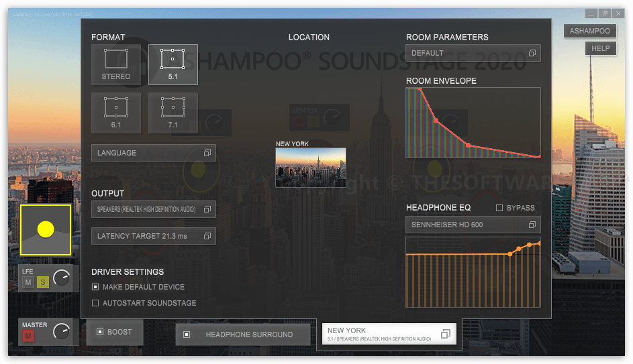
Task: Open the Room Parameters Default dropdown
Action: coord(473,53)
